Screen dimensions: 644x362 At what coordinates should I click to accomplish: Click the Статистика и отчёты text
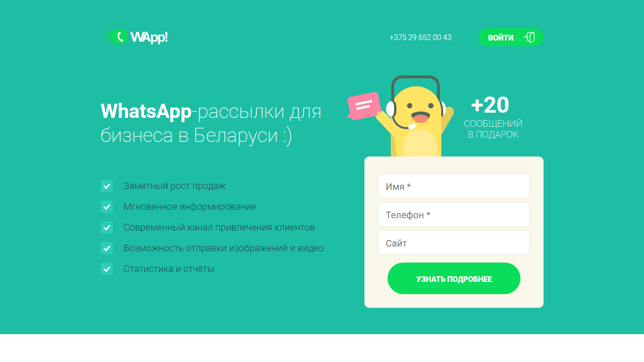click(x=169, y=269)
